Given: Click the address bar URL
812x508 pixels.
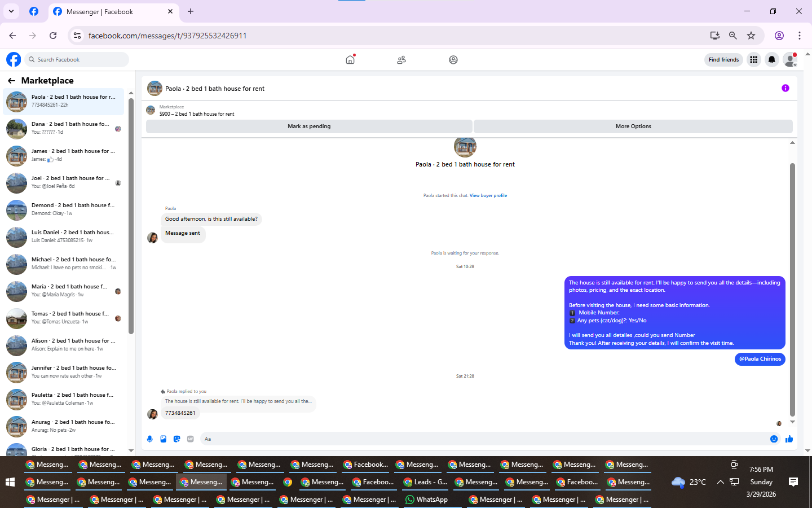Looking at the screenshot, I should tap(167, 36).
